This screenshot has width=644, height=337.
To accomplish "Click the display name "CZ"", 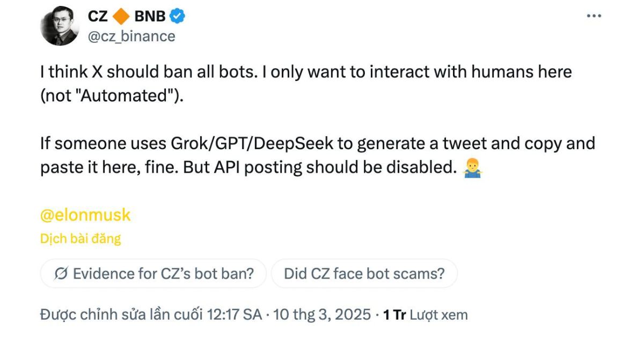I will coord(98,17).
